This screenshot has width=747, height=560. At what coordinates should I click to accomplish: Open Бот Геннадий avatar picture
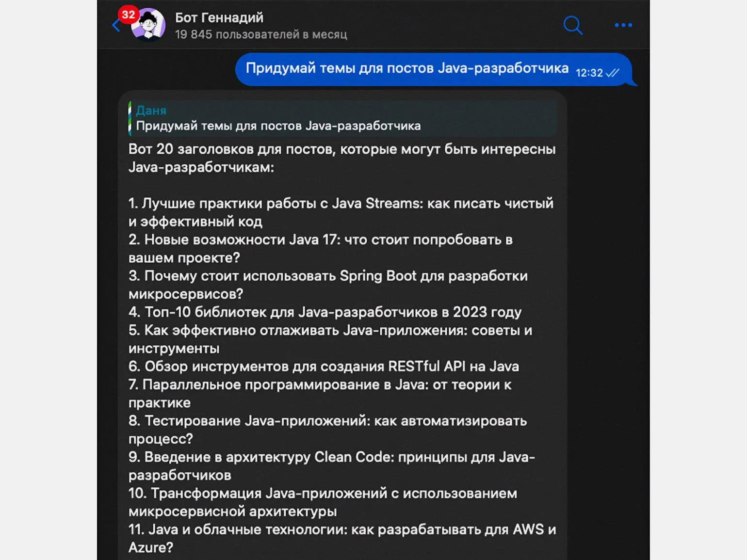[x=148, y=24]
